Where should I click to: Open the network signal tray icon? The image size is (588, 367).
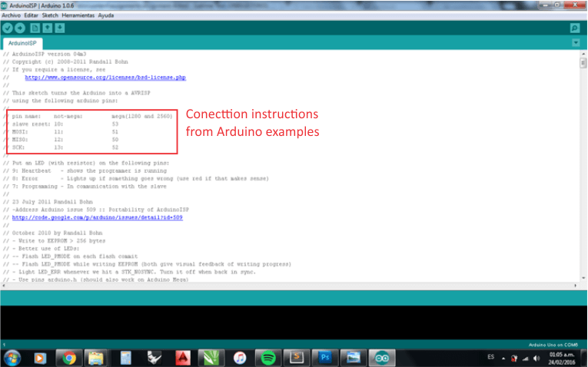pyautogui.click(x=526, y=359)
